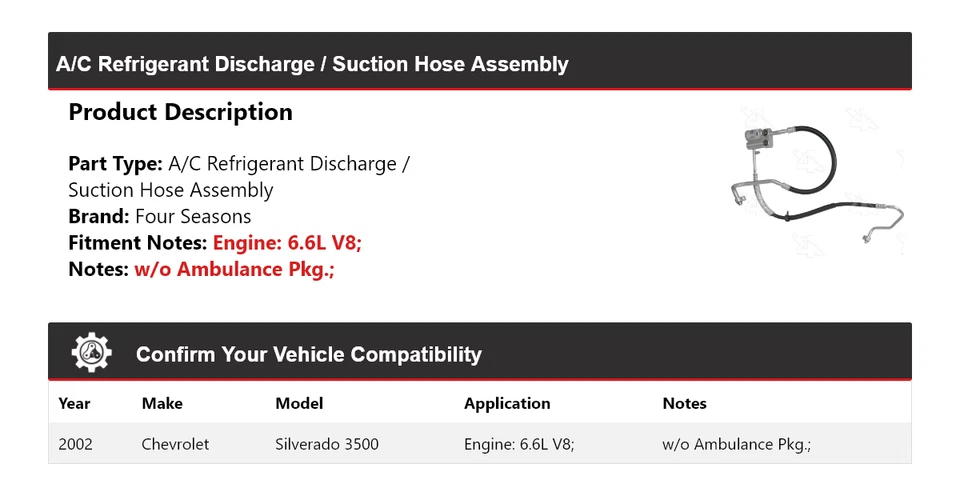Image resolution: width=960 pixels, height=496 pixels.
Task: Click the Model column header
Action: [299, 404]
